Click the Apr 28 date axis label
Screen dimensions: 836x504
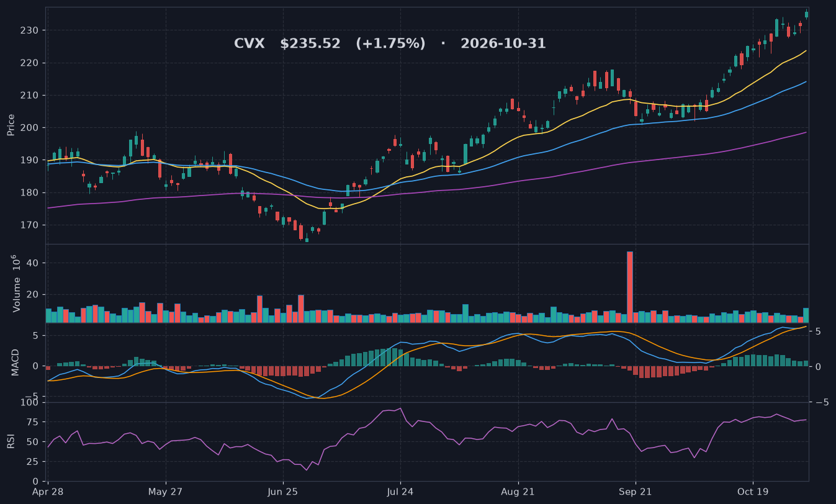tap(48, 491)
